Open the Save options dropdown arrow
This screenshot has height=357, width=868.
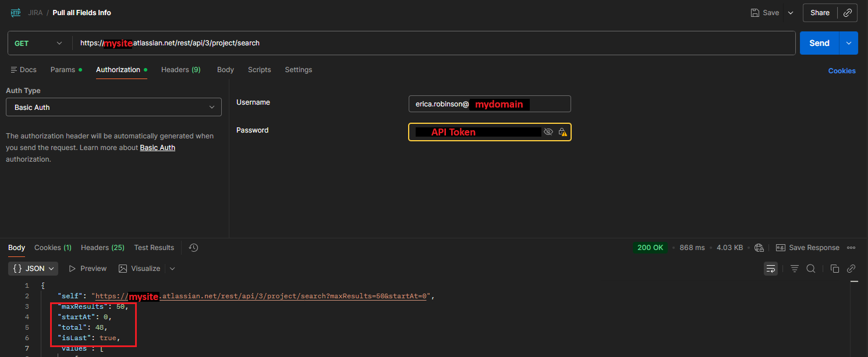791,13
